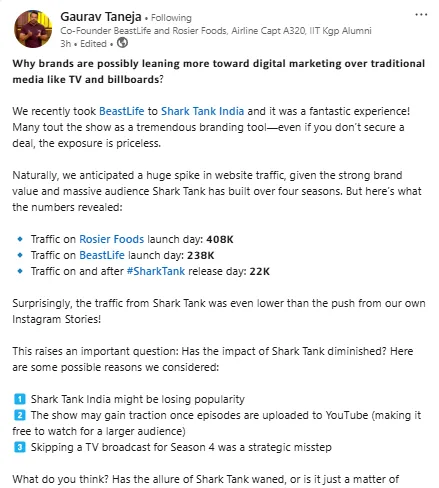Open the BeastLife link in the second paragraph
This screenshot has width=439, height=488.
[x=122, y=111]
